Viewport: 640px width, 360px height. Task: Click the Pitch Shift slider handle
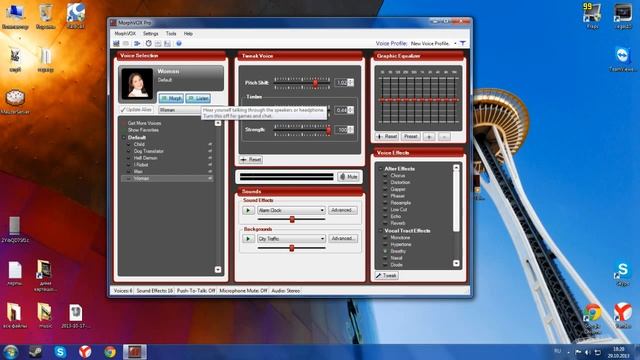(x=316, y=83)
